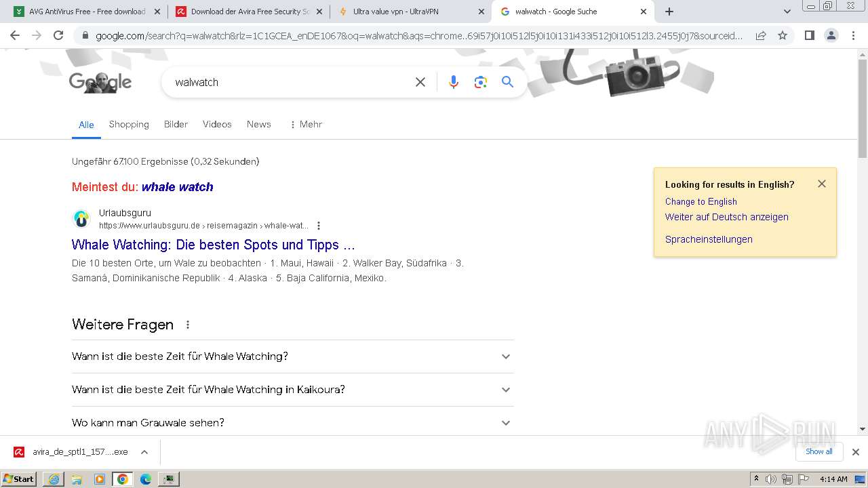This screenshot has height=488, width=868.
Task: Click the 4:14 AM taskbar clock
Action: (833, 479)
